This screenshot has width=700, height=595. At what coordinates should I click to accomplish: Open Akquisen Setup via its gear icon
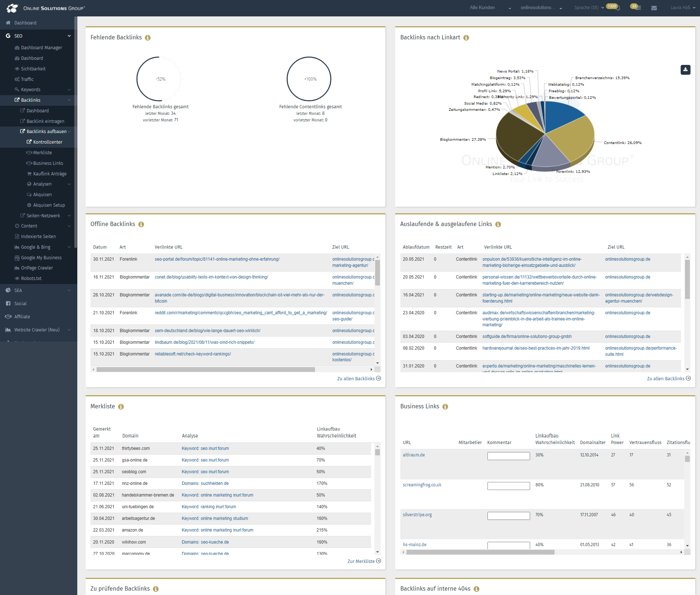pos(29,205)
